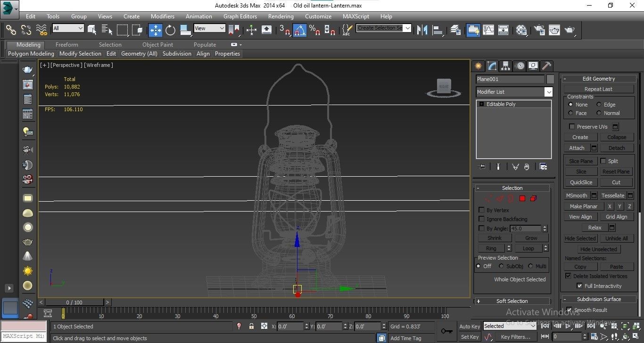Choose the Rectangular Selection Region tool

(122, 30)
